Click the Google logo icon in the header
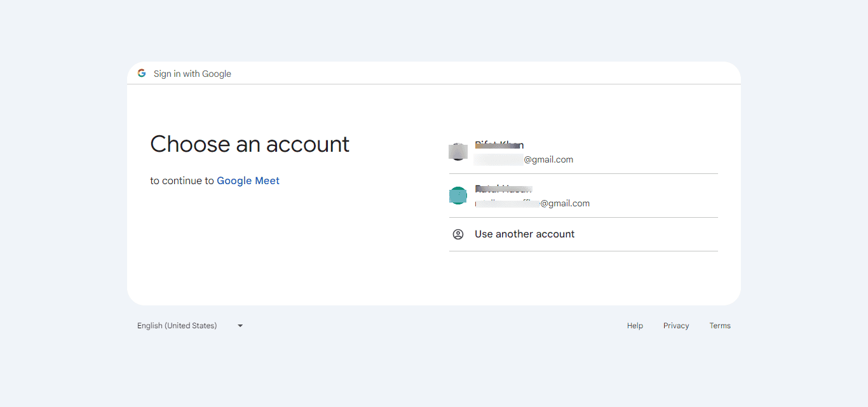This screenshot has height=407, width=868. tap(142, 73)
